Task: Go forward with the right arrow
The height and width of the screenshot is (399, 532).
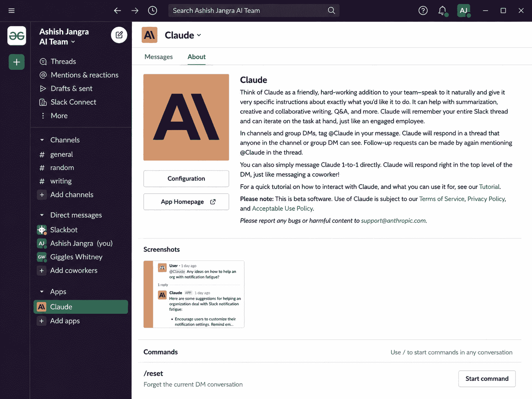Action: tap(135, 11)
